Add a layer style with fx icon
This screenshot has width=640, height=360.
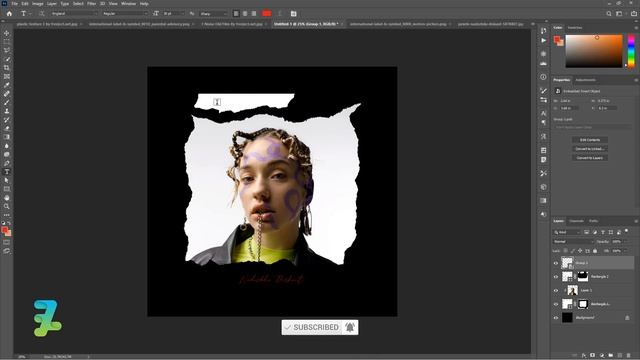click(584, 356)
